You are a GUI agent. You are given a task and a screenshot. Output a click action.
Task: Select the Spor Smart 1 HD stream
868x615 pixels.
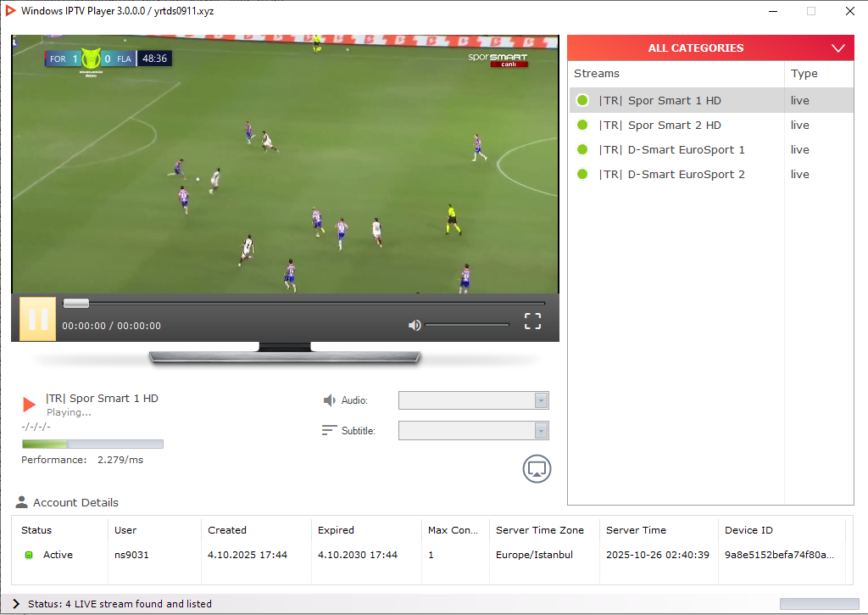click(661, 100)
